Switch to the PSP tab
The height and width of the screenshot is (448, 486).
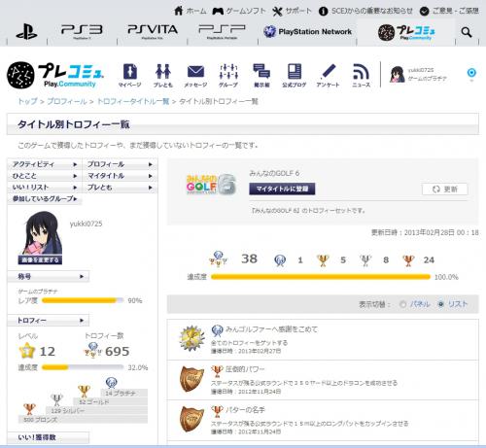click(223, 32)
